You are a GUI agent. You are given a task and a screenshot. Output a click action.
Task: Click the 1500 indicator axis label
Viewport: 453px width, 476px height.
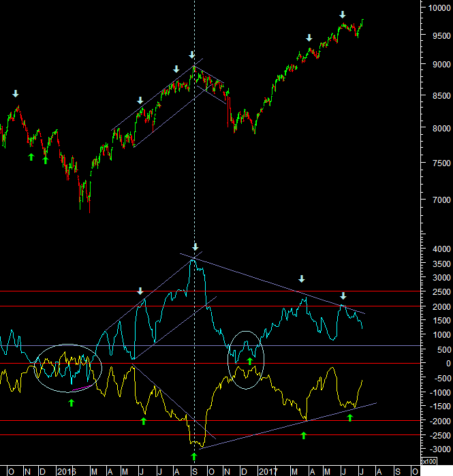441,321
